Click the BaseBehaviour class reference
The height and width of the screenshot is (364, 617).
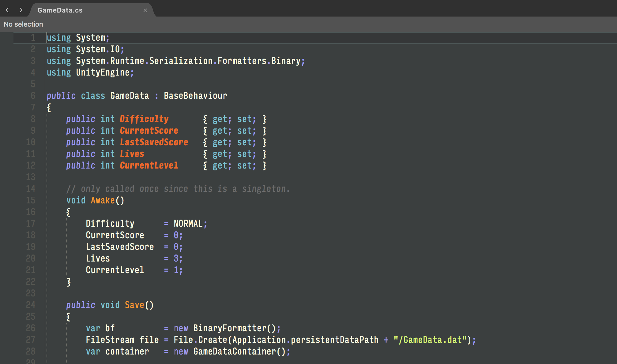pyautogui.click(x=195, y=96)
